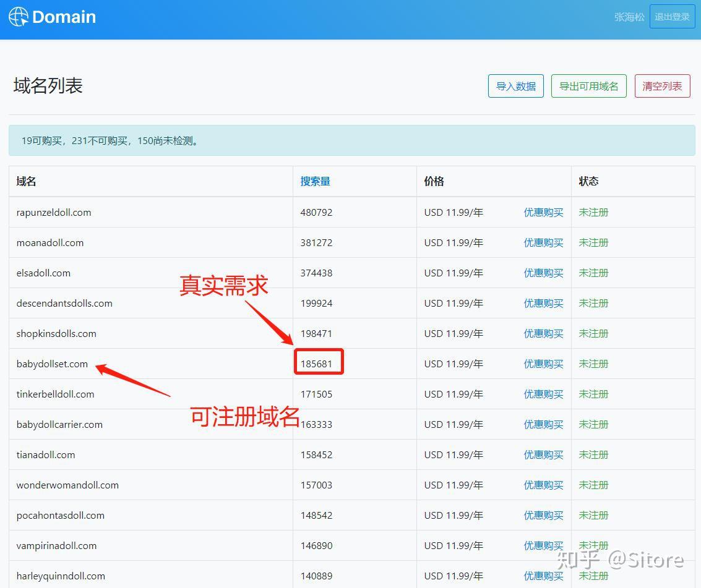Viewport: 701px width, 588px height.
Task: Click search volume 381272
Action: [x=317, y=242]
